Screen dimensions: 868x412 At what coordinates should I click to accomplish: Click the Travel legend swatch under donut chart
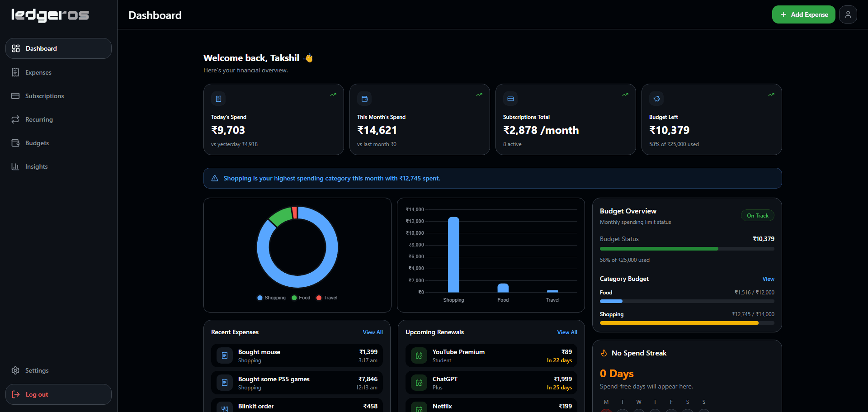click(x=319, y=298)
